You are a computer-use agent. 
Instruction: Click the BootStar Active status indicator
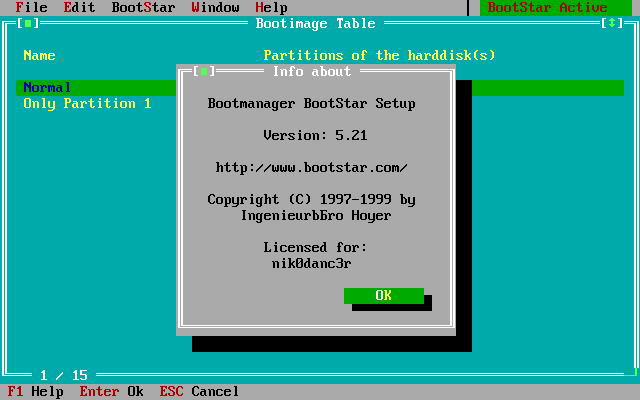click(547, 8)
